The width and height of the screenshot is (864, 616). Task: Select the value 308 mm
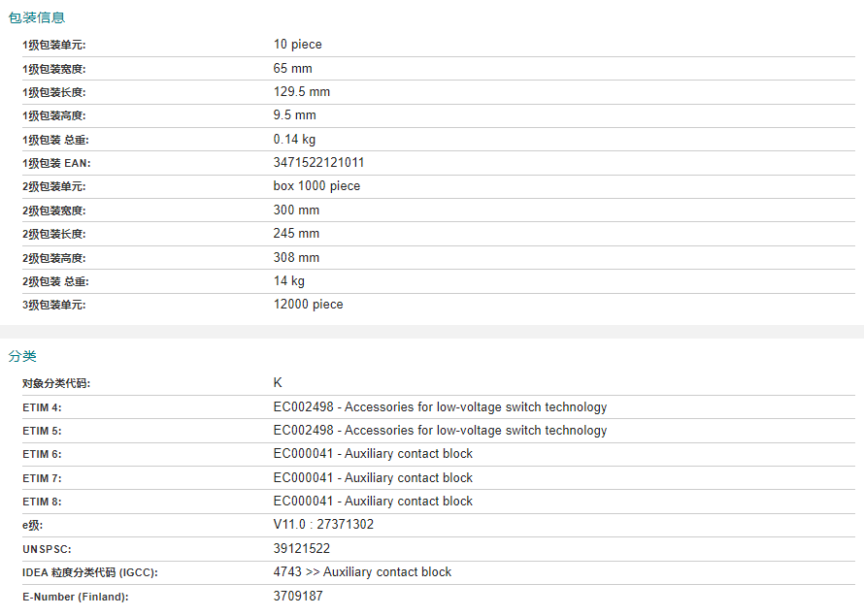[x=296, y=258]
